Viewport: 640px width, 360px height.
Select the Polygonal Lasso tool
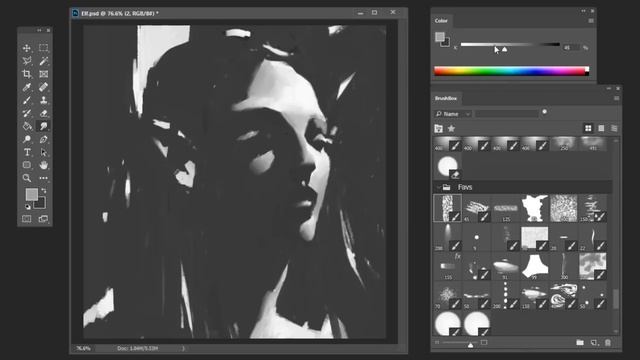tap(27, 61)
